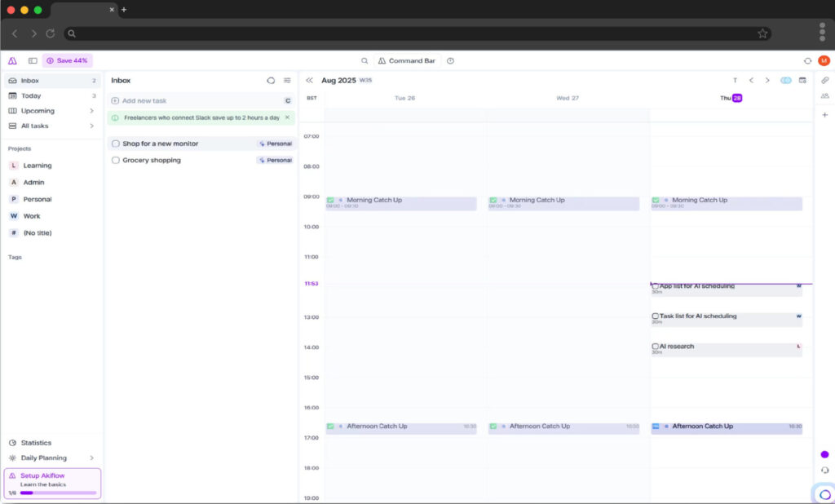The height and width of the screenshot is (504, 835).
Task: Check off Task list for AI scheduling
Action: click(x=656, y=316)
